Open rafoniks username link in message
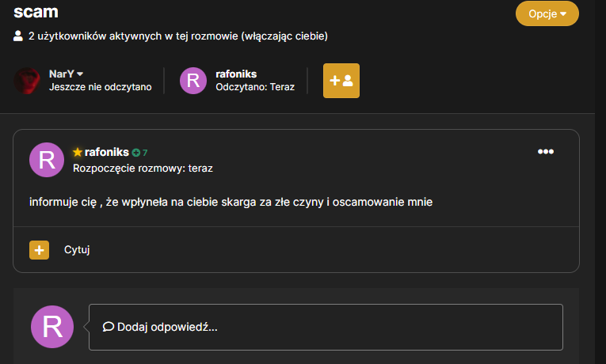Screen dimensions: 606x364 tap(106, 152)
